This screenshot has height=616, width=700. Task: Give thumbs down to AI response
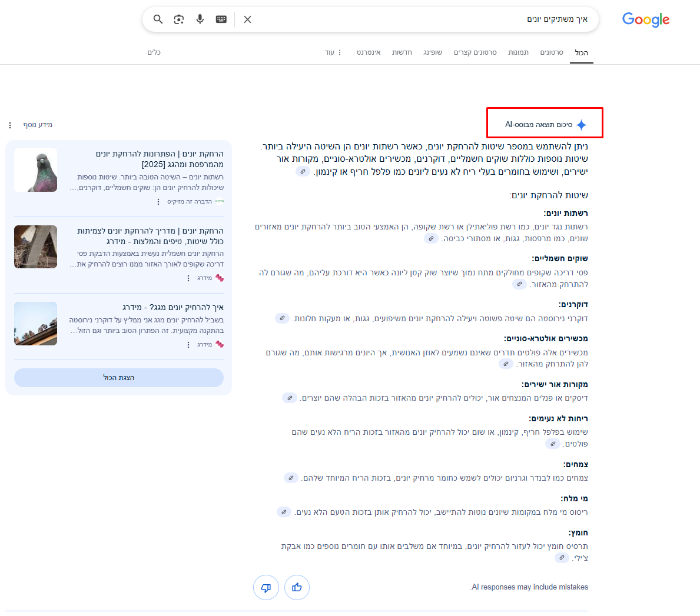(266, 587)
